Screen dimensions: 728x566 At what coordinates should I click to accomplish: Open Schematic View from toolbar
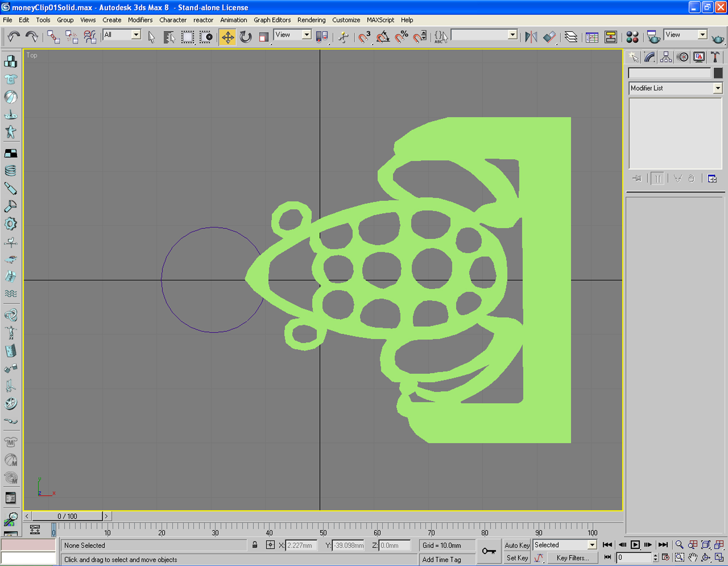(611, 37)
